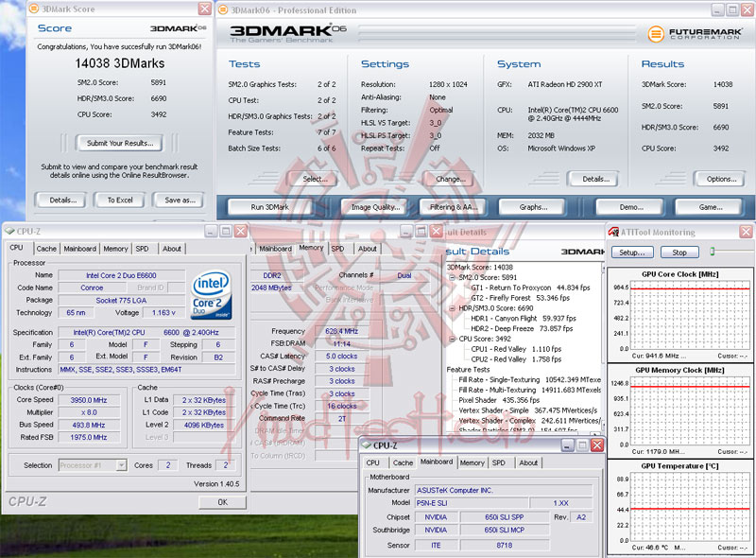Click Save as button

[x=180, y=200]
